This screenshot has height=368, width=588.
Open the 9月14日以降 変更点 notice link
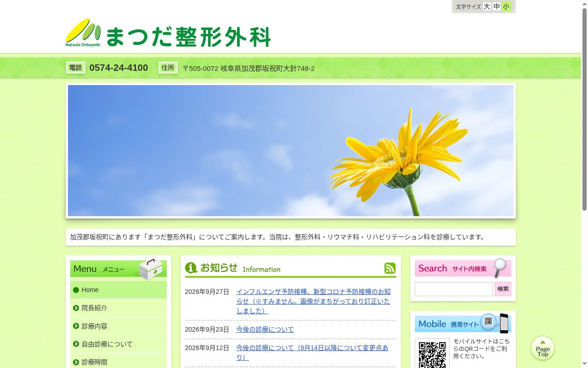point(312,352)
